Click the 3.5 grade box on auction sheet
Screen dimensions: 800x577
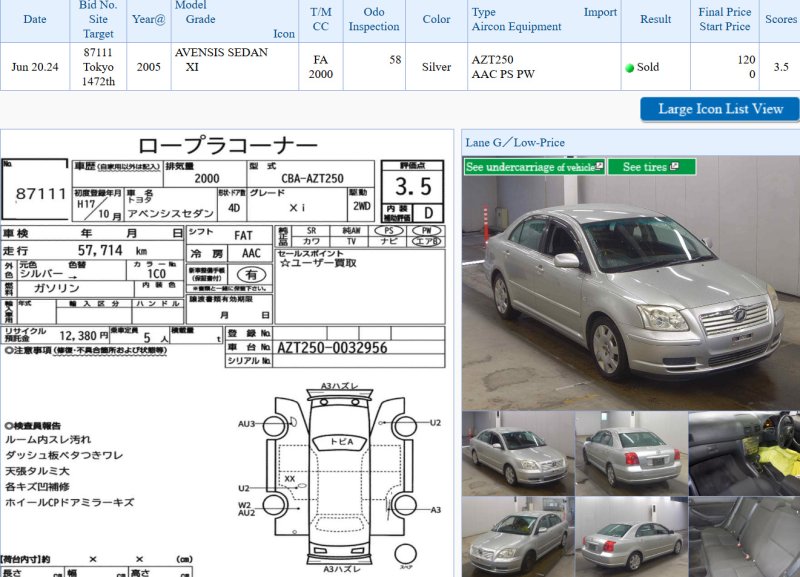[x=413, y=186]
